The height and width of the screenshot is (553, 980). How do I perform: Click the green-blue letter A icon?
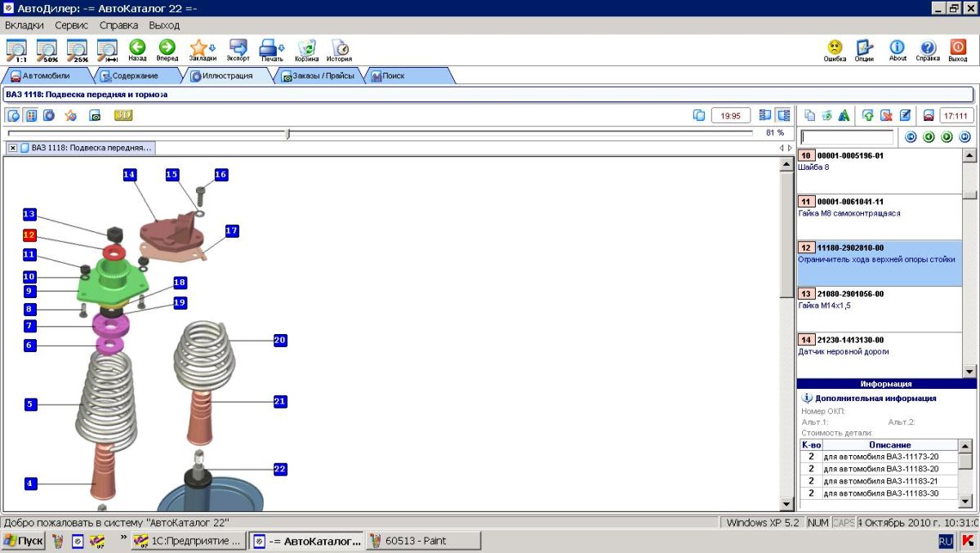844,115
